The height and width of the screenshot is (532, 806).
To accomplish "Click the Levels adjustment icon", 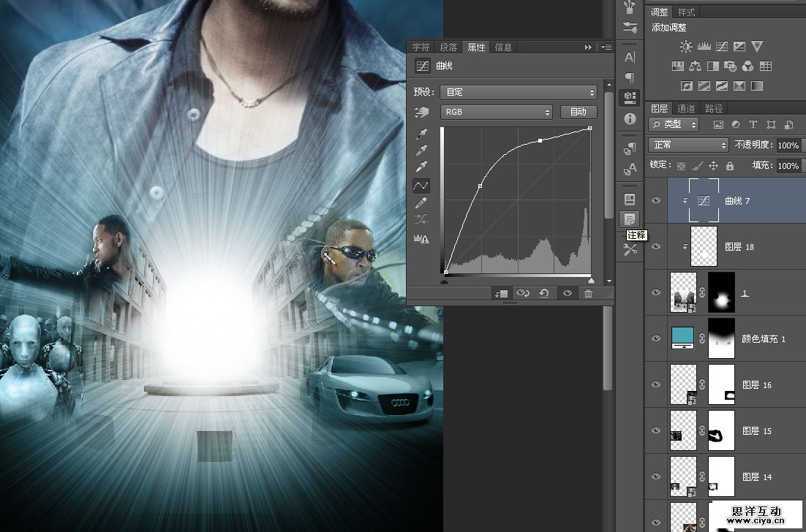I will coord(704,46).
